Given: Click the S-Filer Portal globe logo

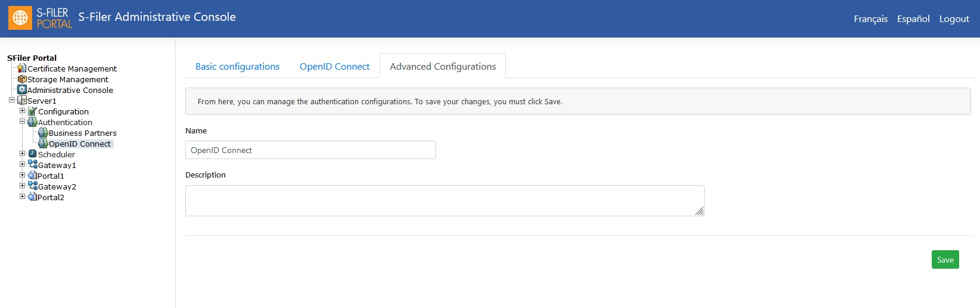Looking at the screenshot, I should [x=20, y=18].
